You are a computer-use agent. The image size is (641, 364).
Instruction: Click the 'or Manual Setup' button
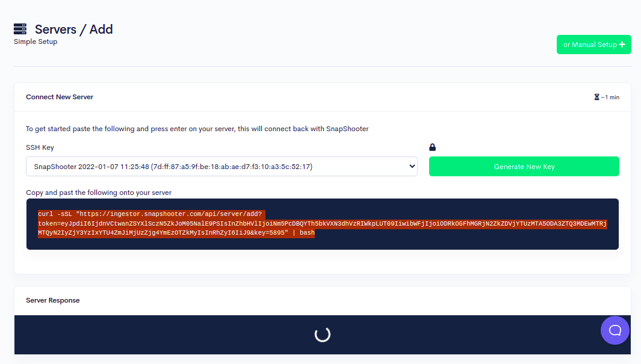(593, 45)
